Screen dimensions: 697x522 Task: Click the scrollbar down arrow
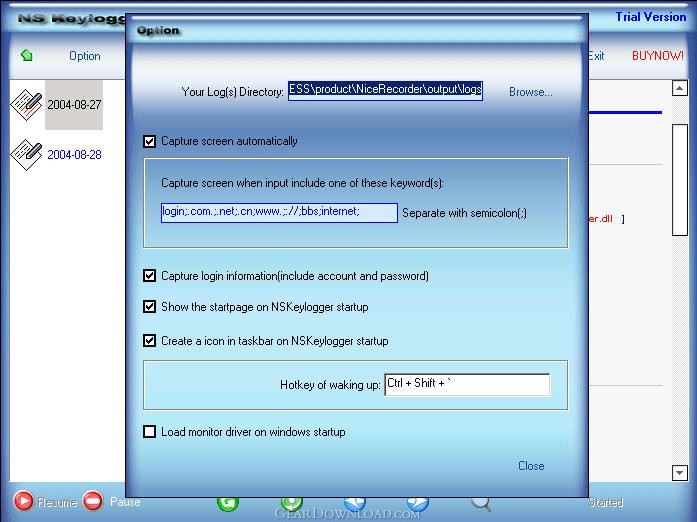pos(679,472)
